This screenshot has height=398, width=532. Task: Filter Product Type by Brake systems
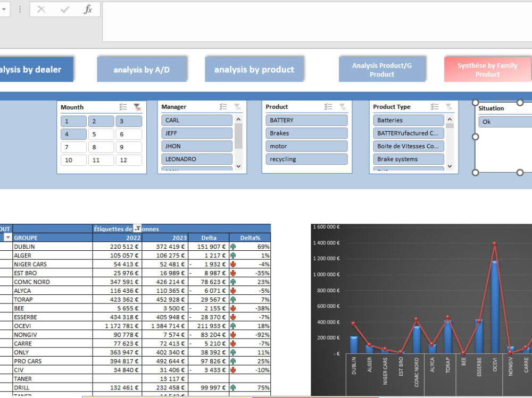(409, 159)
